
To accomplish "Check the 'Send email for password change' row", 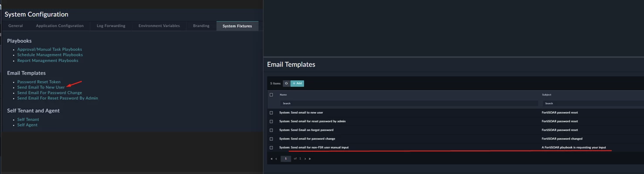I will click(x=271, y=139).
